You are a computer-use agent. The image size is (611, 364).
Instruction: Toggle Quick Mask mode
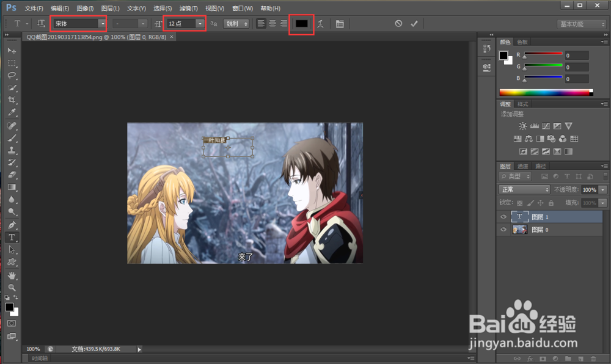coord(12,324)
